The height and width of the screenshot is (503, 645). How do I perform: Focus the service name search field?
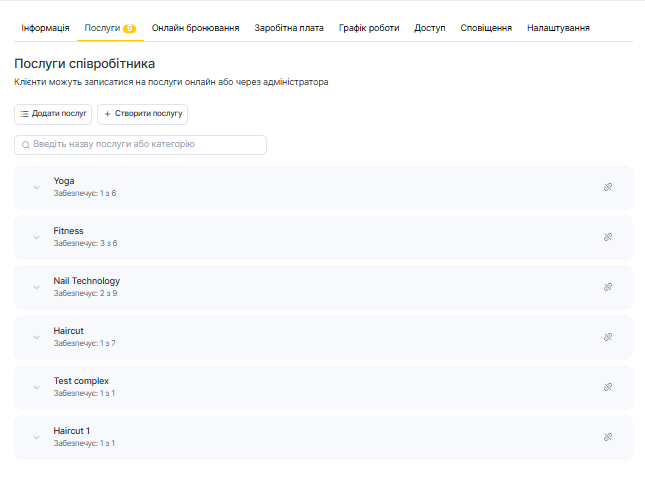[x=140, y=145]
